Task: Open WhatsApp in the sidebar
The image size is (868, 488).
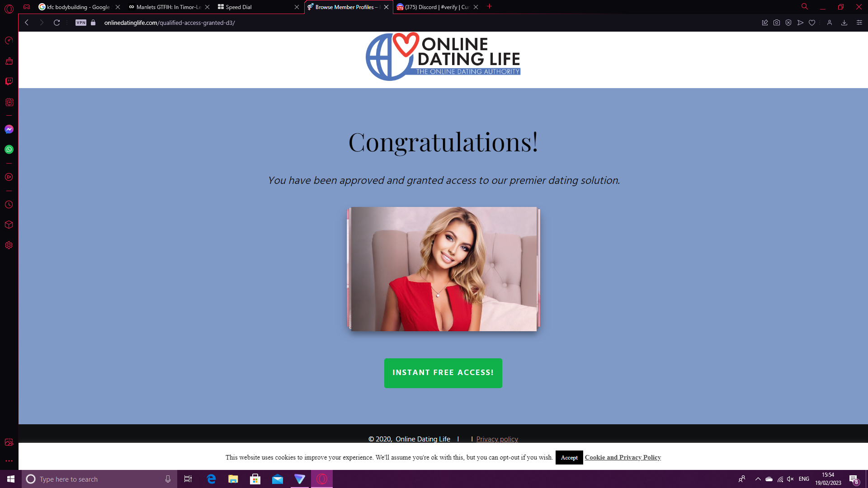Action: (9, 150)
